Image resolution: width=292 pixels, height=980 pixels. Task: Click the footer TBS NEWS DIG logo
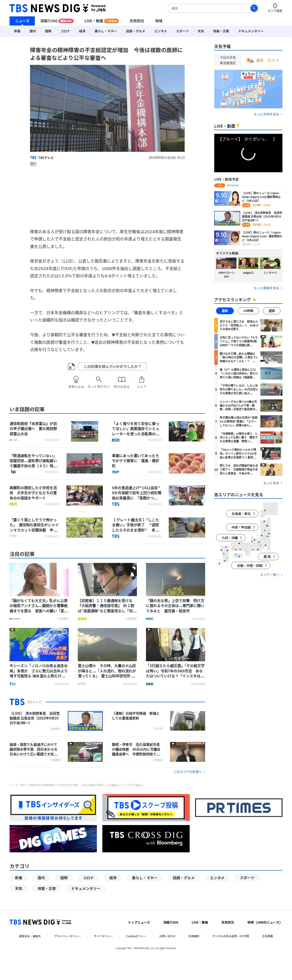[40, 922]
